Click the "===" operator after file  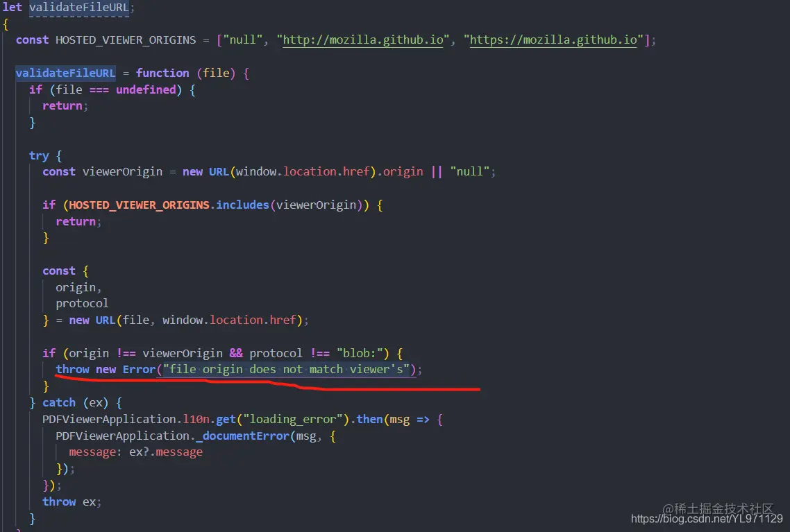click(99, 89)
